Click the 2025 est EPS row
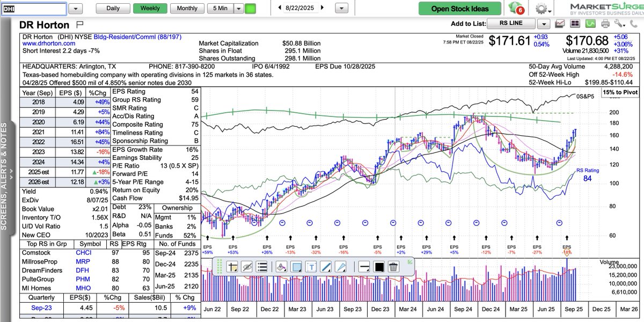 coord(65,173)
